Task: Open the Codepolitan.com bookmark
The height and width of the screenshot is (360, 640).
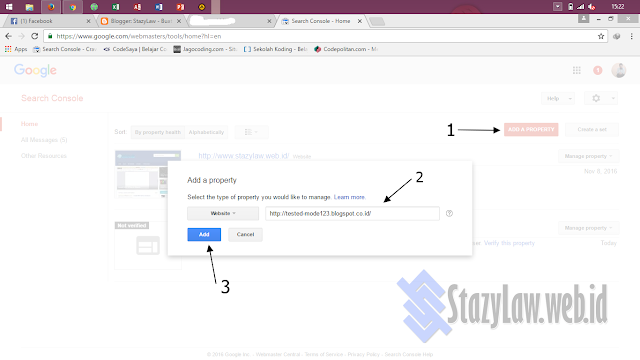Action: (346, 49)
